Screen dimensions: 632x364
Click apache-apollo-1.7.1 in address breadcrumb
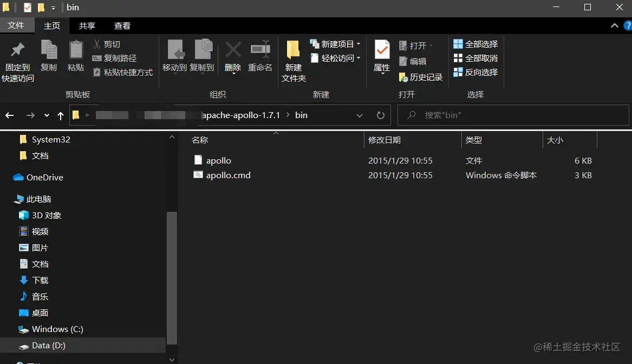point(241,115)
